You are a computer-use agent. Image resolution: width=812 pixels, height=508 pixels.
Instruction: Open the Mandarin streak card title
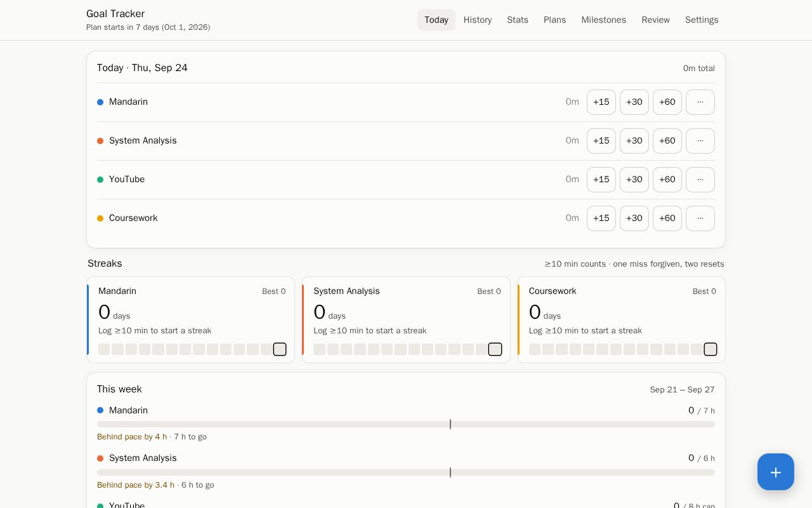coord(117,291)
